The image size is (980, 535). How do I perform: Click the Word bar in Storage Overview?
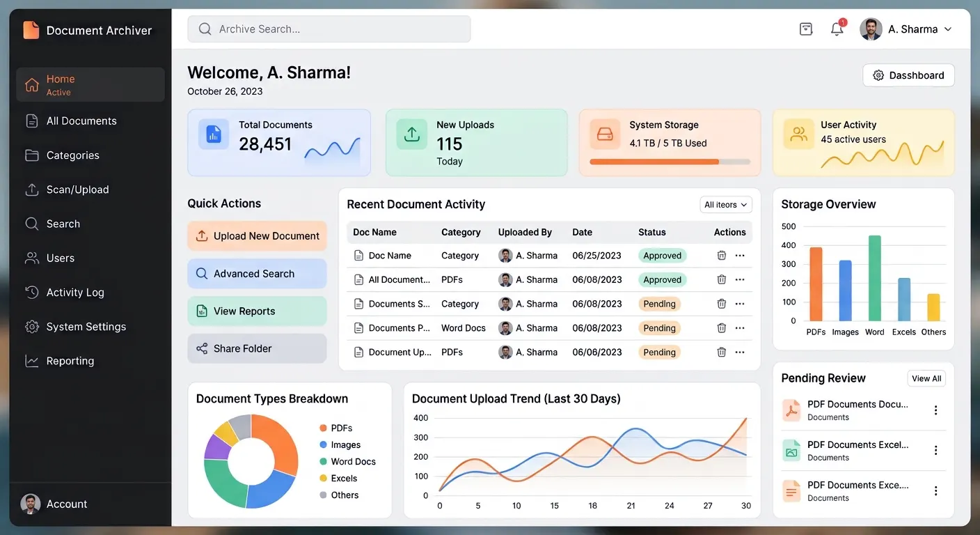875,278
